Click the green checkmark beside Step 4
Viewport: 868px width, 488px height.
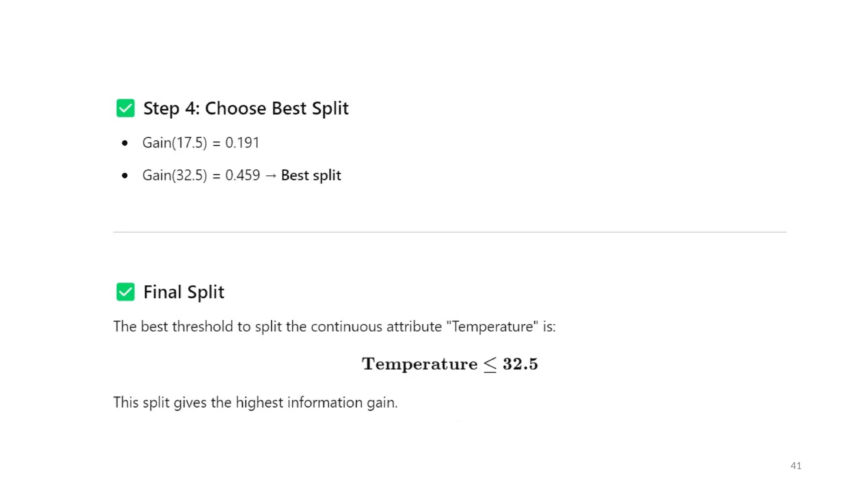pos(125,108)
